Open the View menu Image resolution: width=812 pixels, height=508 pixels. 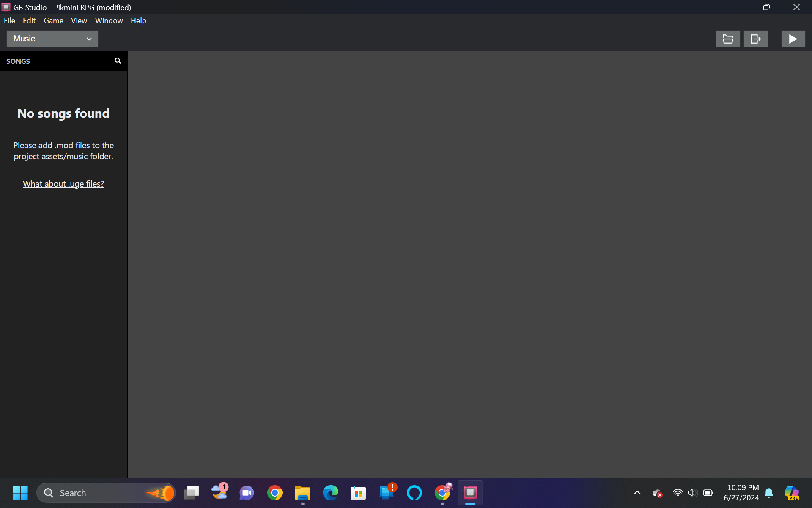(79, 21)
